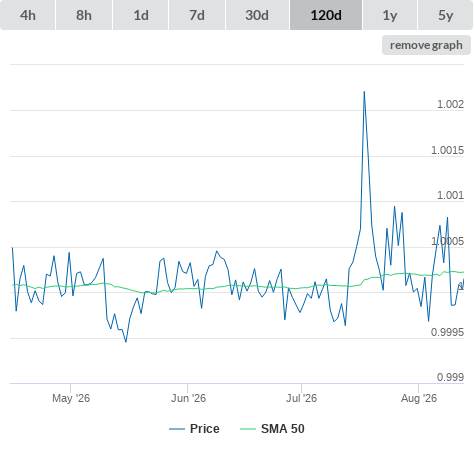Click the Jun '26 axis label
474x455 pixels.
pyautogui.click(x=188, y=398)
